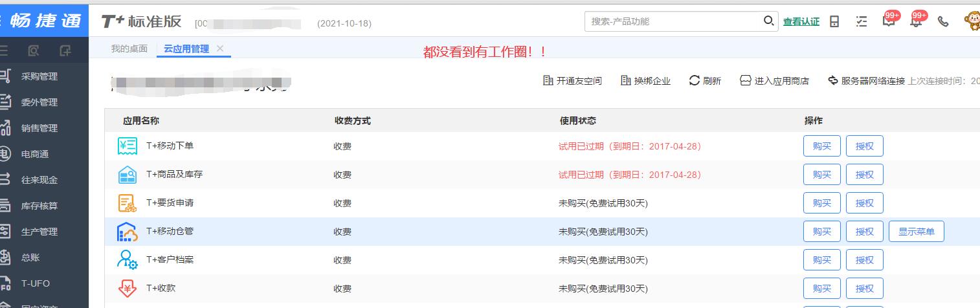Click the 查看认证 link

click(x=801, y=22)
